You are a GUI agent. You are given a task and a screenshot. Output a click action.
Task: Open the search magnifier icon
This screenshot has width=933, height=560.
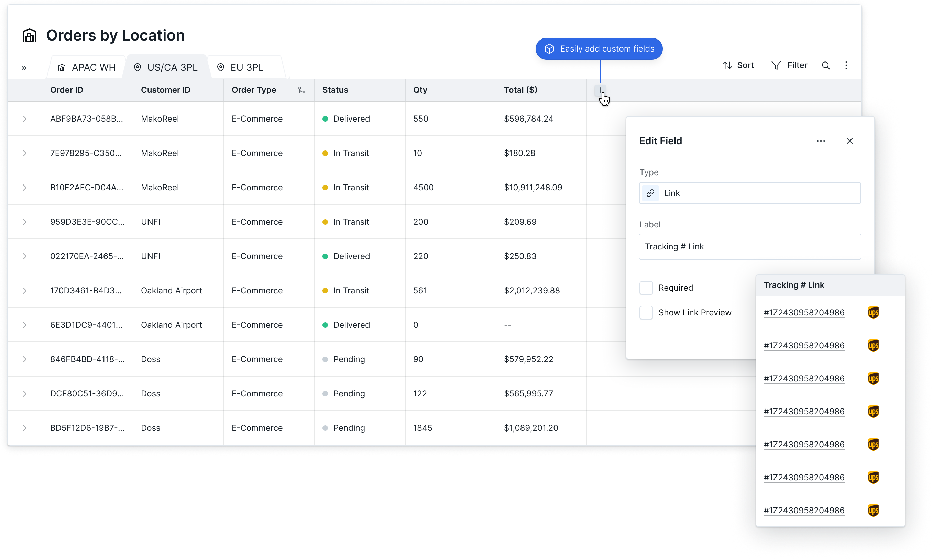(x=826, y=66)
